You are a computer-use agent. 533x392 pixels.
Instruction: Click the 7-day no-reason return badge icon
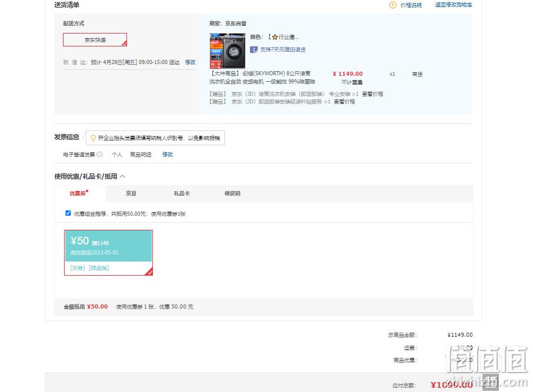pyautogui.click(x=254, y=49)
